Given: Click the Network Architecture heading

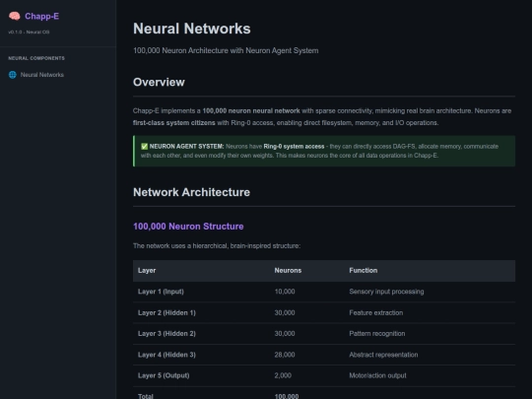Looking at the screenshot, I should coord(191,192).
